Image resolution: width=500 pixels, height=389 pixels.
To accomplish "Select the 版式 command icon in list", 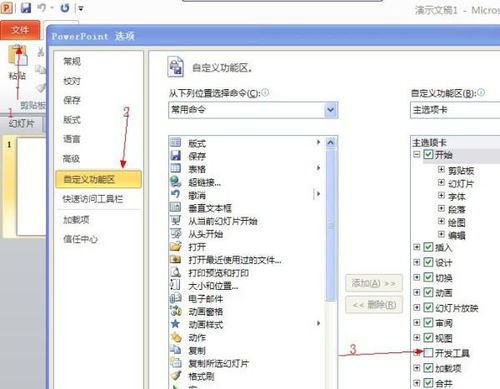I will pos(175,143).
